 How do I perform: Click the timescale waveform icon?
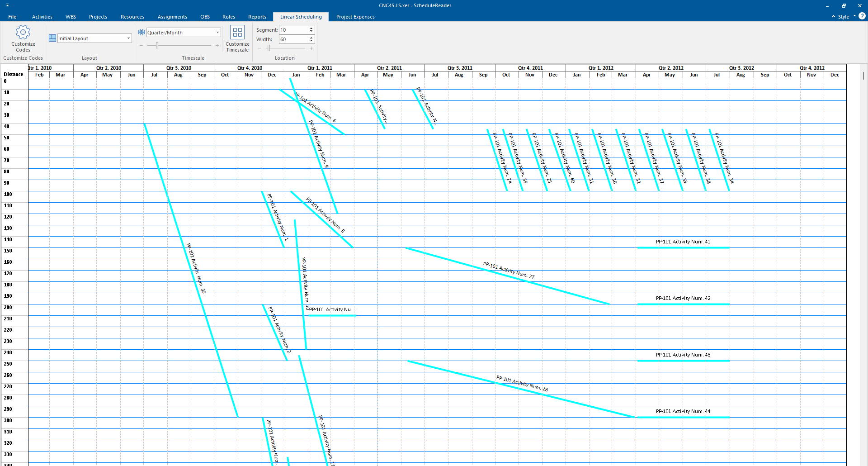[x=142, y=33]
